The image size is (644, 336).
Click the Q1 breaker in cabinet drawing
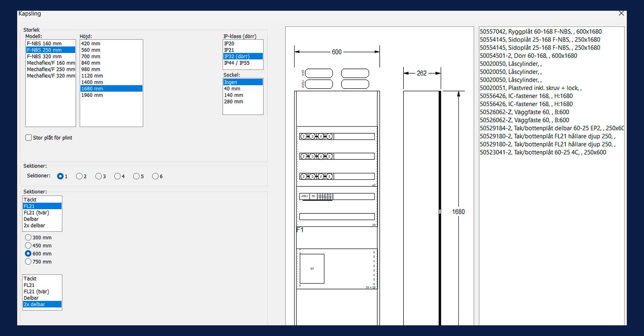(312, 269)
